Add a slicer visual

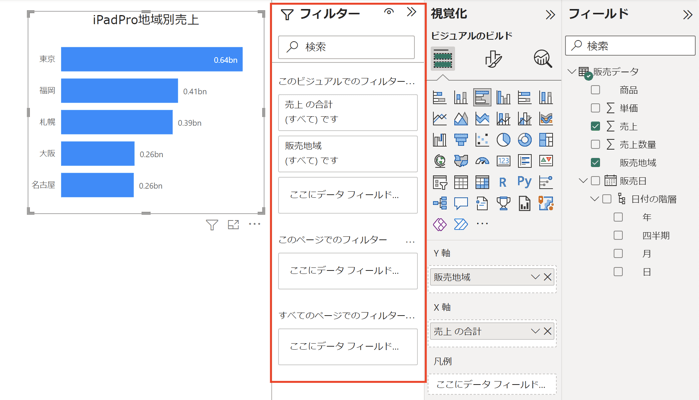point(440,182)
